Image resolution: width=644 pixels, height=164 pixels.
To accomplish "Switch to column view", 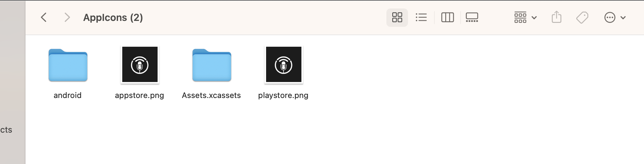I will (448, 17).
